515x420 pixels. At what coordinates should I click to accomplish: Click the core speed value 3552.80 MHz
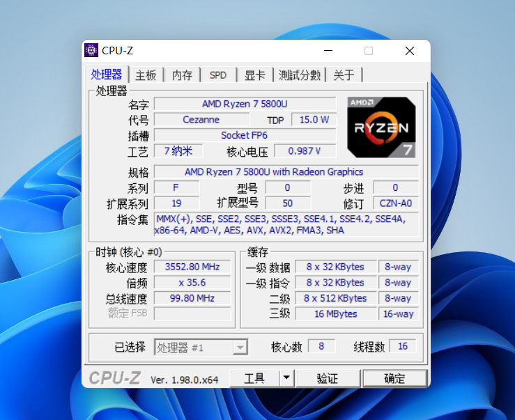point(192,267)
